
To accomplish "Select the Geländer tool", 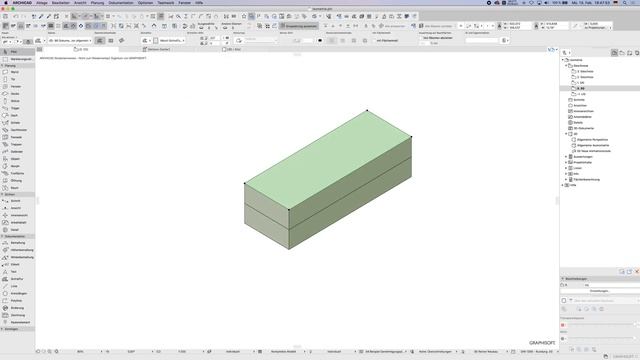I will (17, 151).
